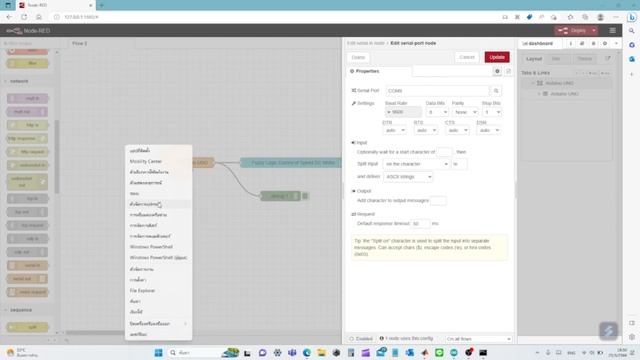Click the Deploy button
Viewport: 640px width, 360px height.
pos(572,31)
